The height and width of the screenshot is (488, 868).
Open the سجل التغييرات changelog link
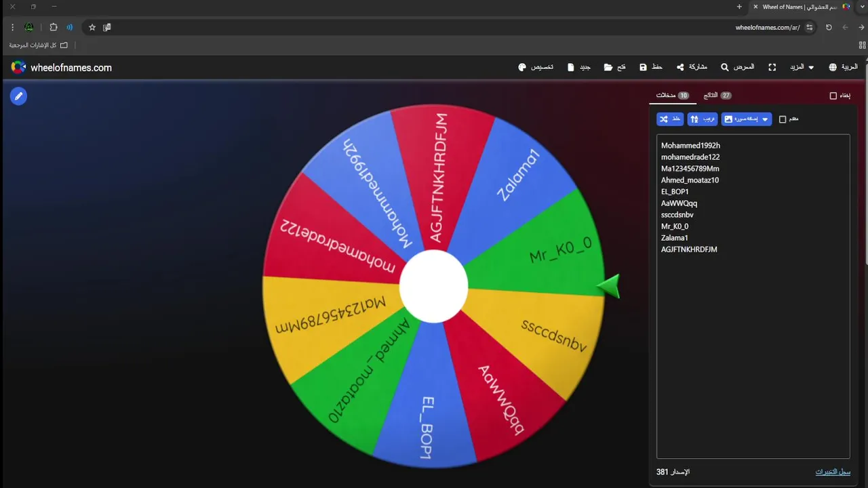click(x=833, y=472)
